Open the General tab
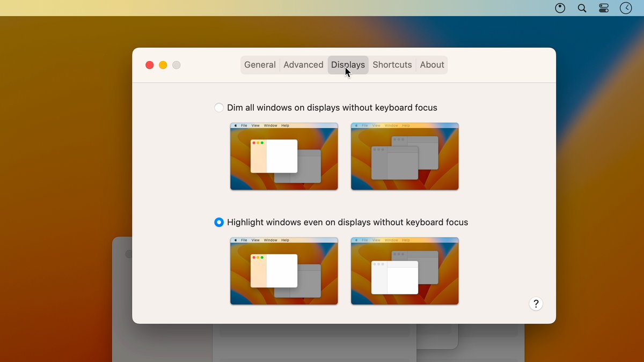The height and width of the screenshot is (362, 644). (260, 65)
